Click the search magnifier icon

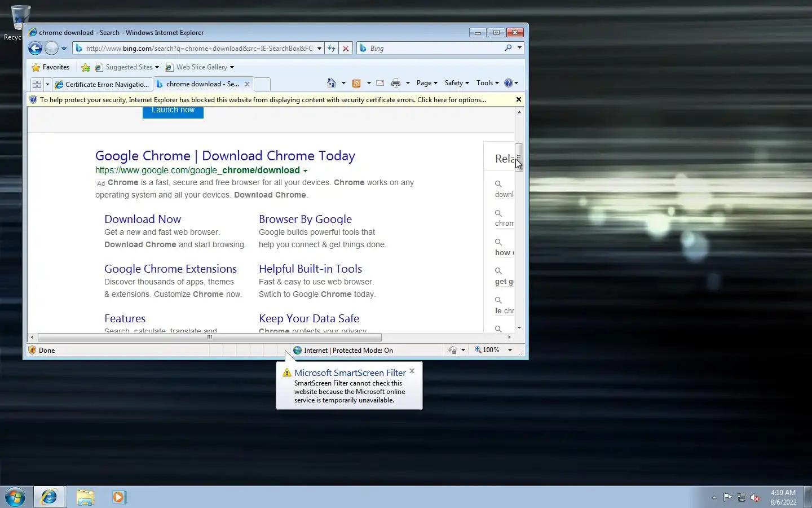508,48
